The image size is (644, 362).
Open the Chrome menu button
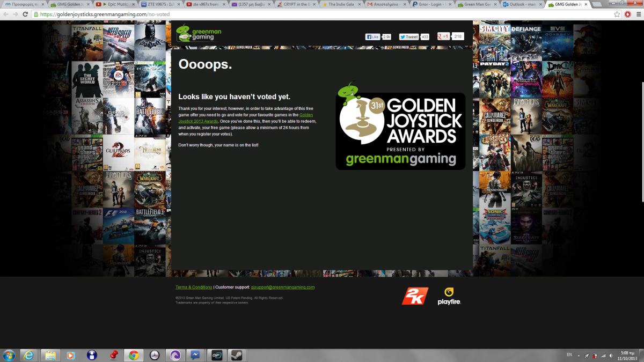[638, 14]
